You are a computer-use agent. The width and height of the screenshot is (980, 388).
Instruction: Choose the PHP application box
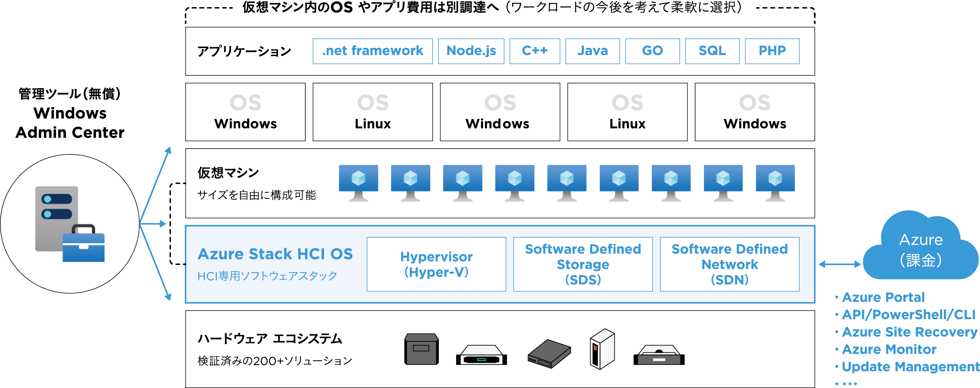tap(772, 51)
